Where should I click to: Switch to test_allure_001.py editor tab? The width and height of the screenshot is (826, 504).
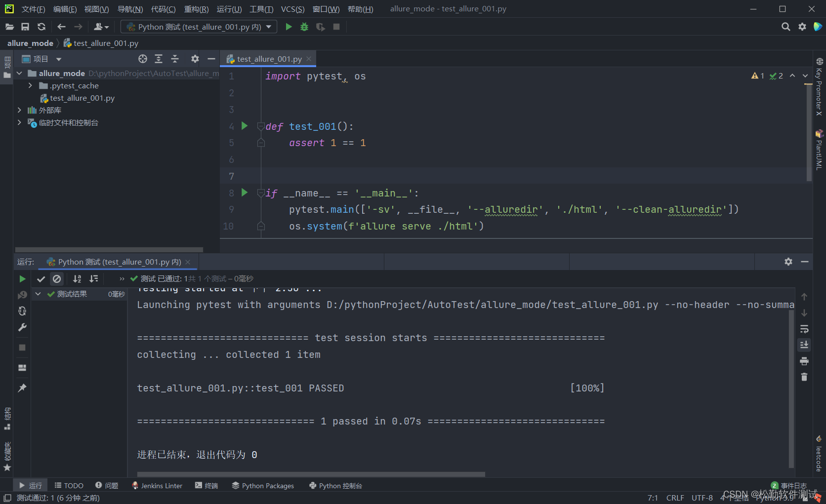click(x=269, y=59)
